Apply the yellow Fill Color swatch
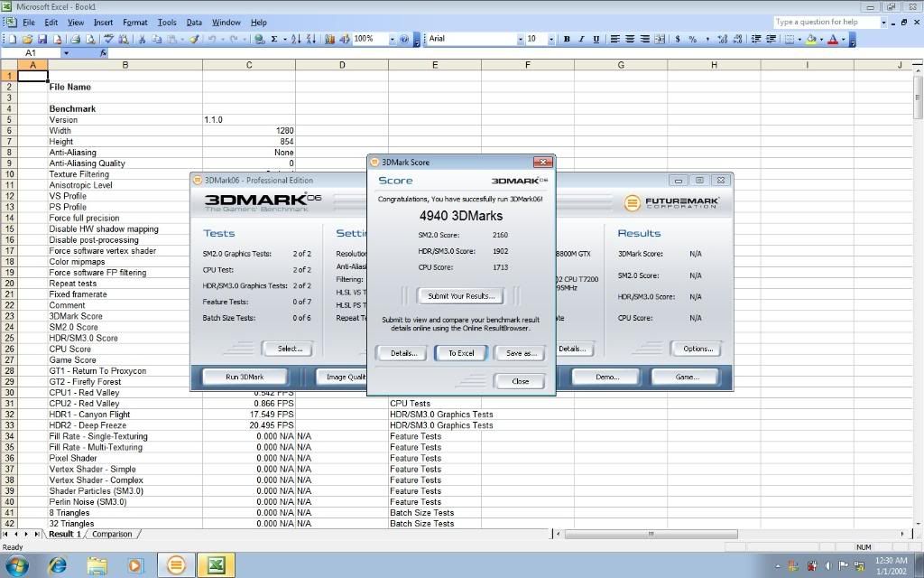Viewport: 924px width, 578px height. point(811,39)
